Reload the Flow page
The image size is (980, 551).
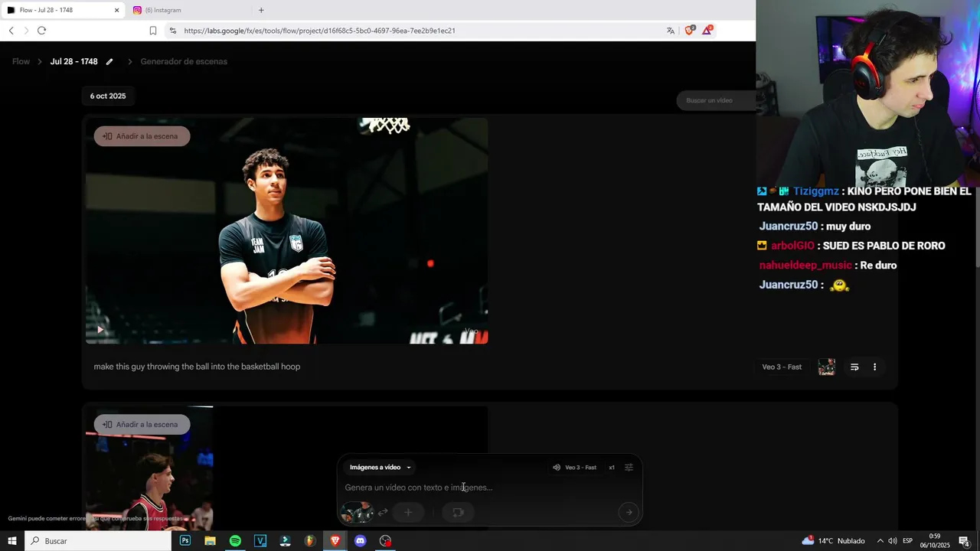click(41, 31)
